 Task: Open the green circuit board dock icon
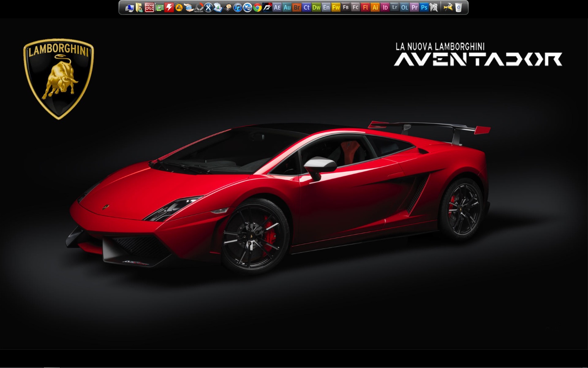[159, 7]
